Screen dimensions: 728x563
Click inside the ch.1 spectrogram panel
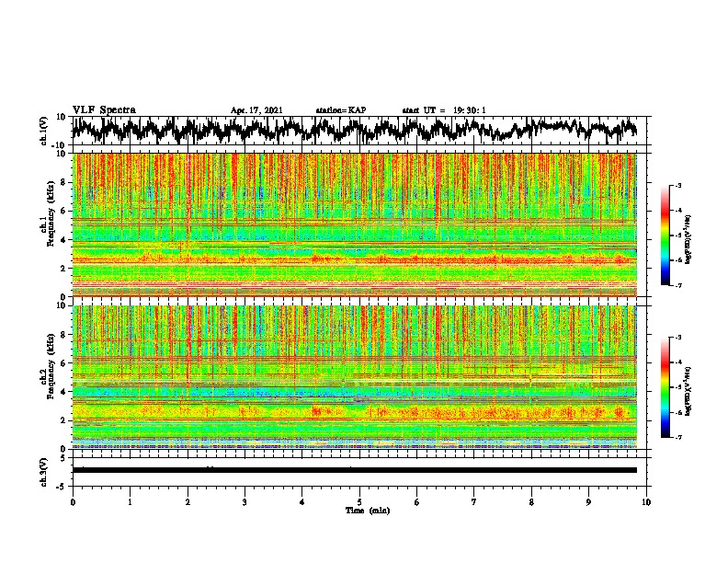[x=355, y=224]
